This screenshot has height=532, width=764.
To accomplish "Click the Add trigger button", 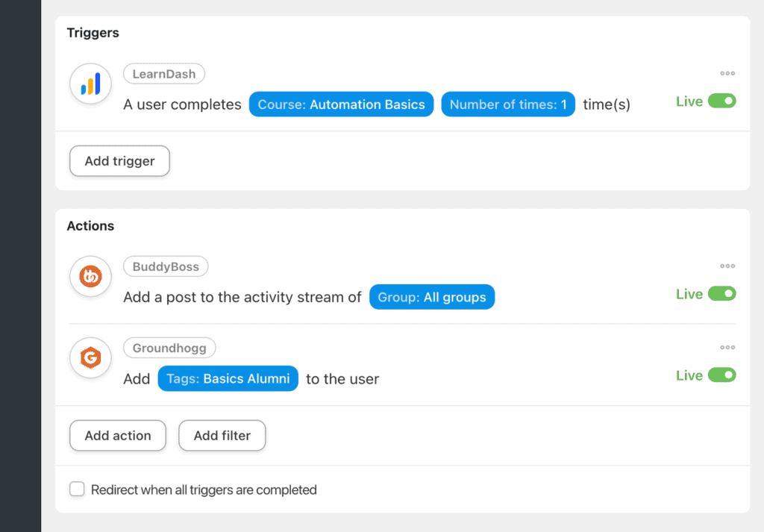I will (x=119, y=160).
